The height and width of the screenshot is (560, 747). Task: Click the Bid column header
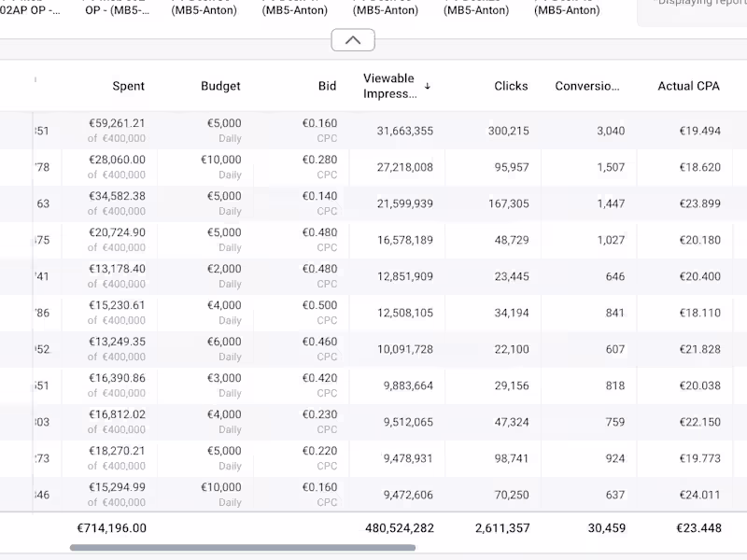point(327,86)
